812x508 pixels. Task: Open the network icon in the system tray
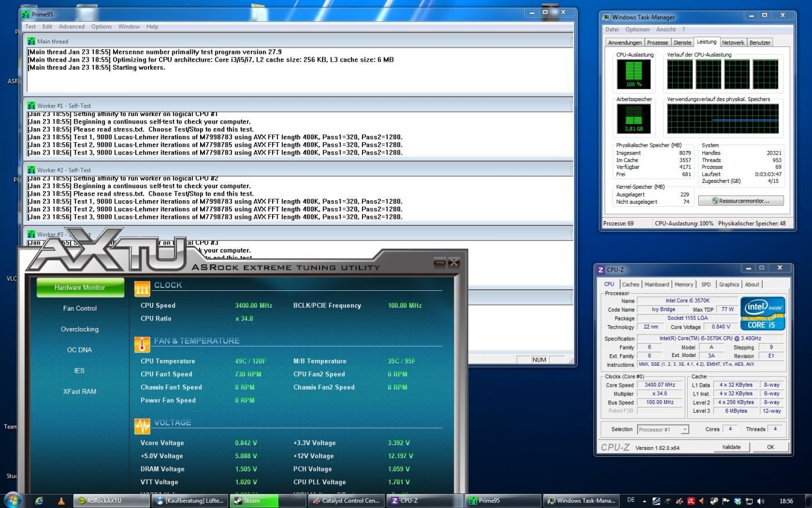[749, 500]
